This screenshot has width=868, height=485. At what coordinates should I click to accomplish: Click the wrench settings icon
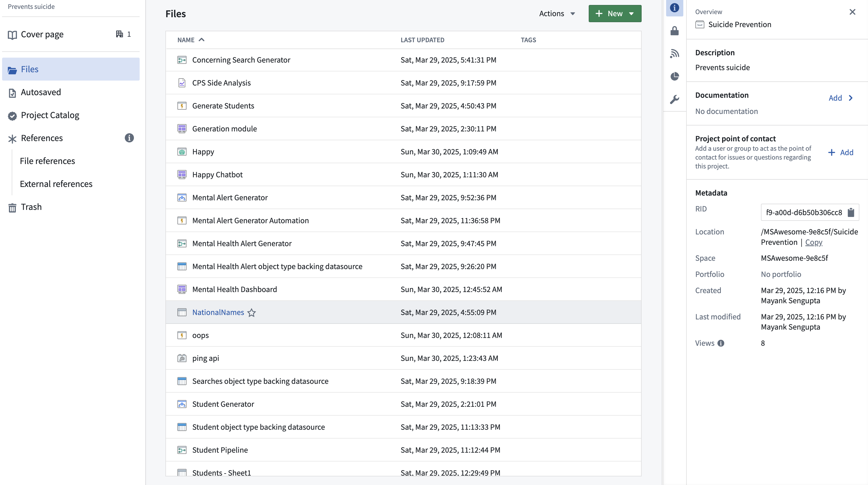click(674, 100)
